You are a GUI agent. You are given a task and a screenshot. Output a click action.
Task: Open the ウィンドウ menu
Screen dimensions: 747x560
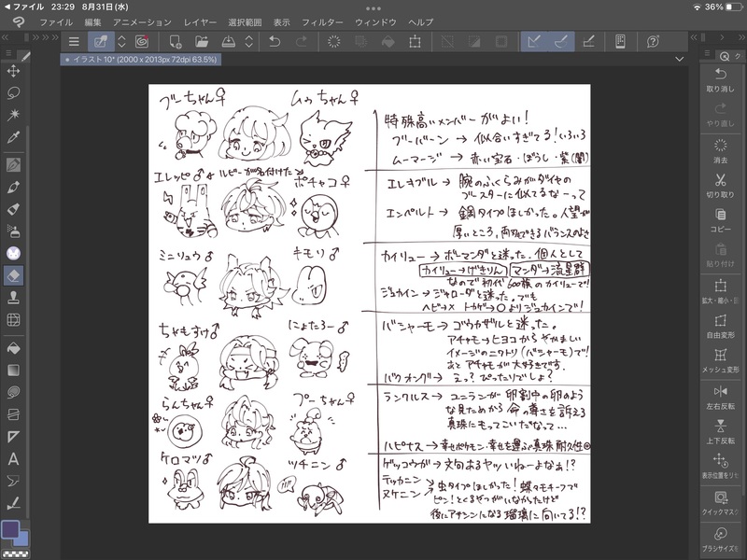tap(375, 22)
